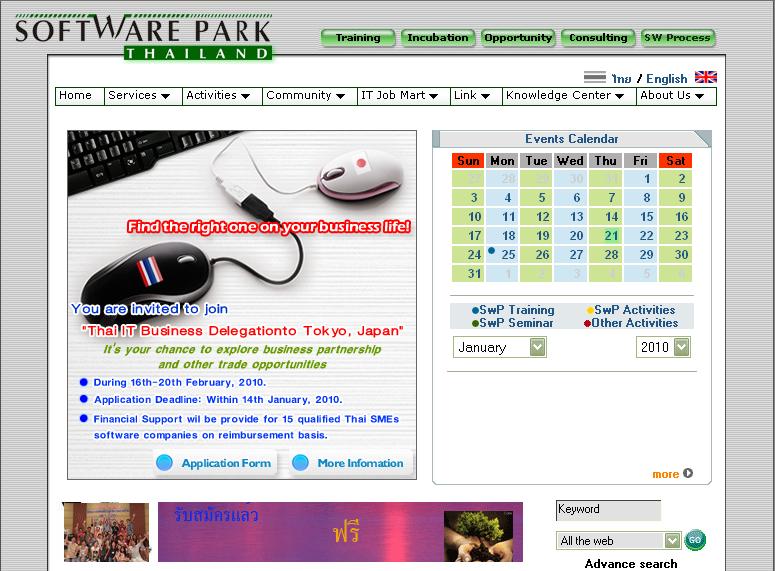Screen dimensions: 775x571
Task: Click the Application Deadline bullet text
Action: (x=218, y=399)
